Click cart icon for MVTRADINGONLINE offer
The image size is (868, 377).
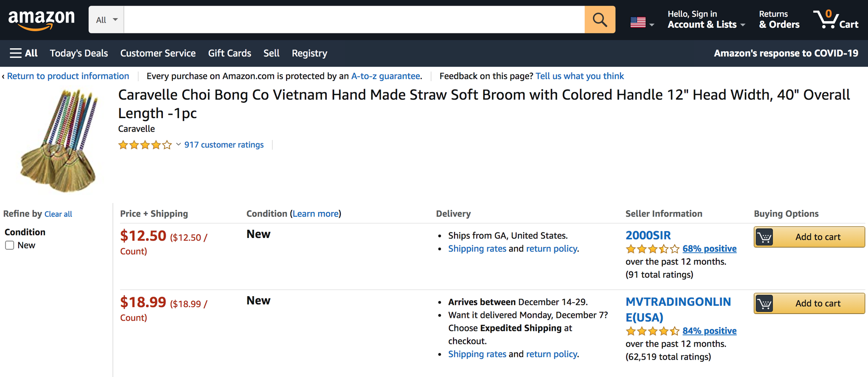coord(765,304)
